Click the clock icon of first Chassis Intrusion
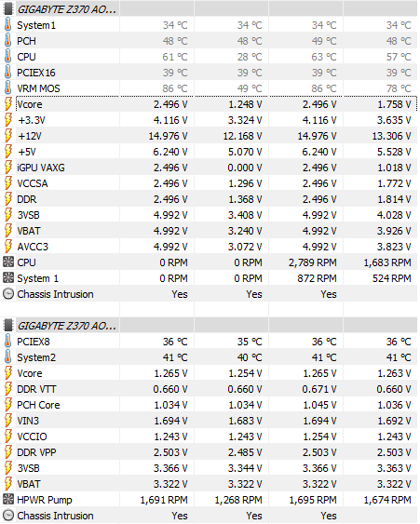420x524 pixels. [8, 294]
